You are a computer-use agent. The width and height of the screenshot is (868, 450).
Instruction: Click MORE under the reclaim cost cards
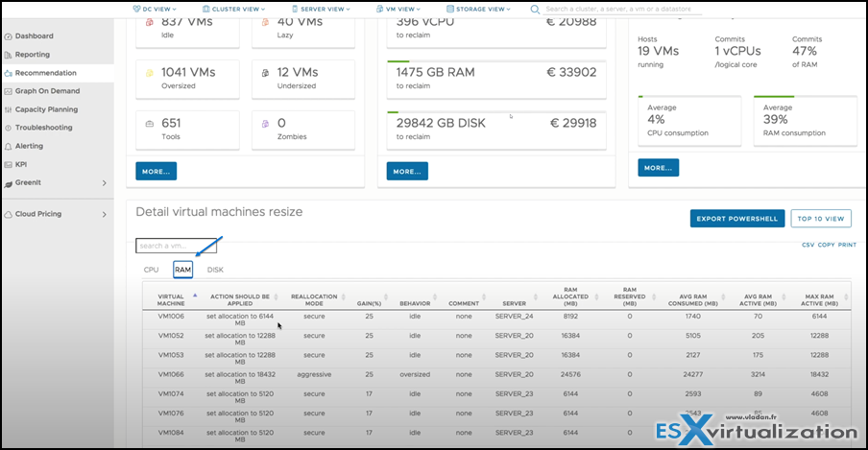pyautogui.click(x=407, y=171)
